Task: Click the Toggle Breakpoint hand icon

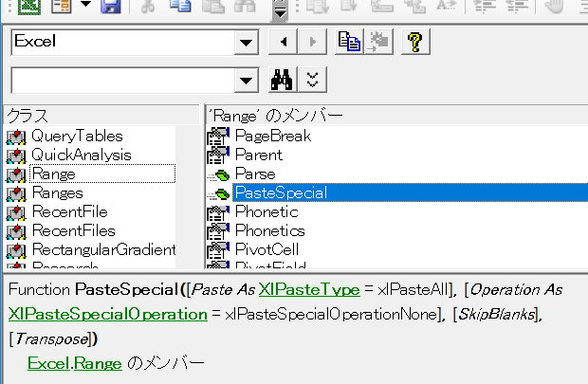Action: tap(554, 6)
